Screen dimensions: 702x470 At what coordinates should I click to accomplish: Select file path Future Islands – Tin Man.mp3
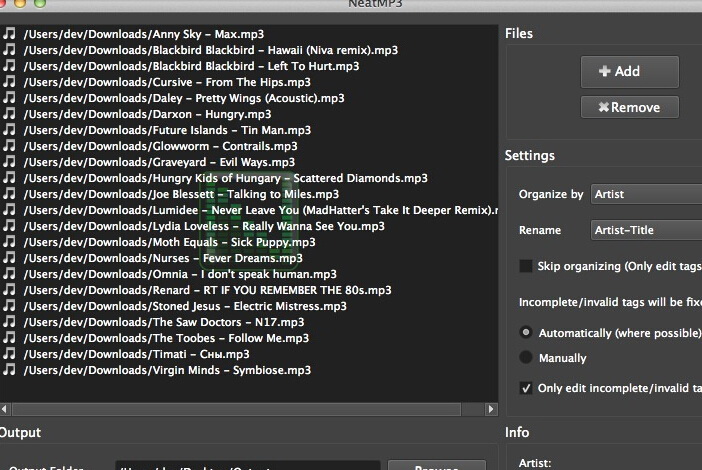click(x=167, y=130)
